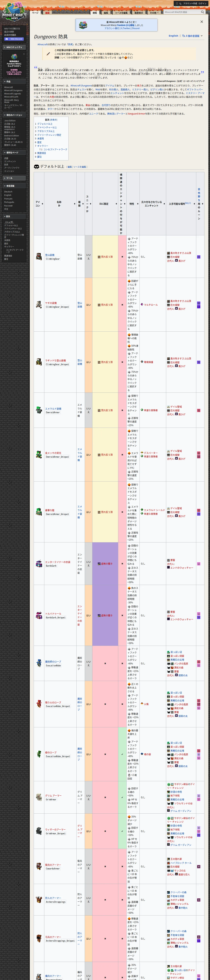Switch to the 履歴表示 tab

coord(139,13)
